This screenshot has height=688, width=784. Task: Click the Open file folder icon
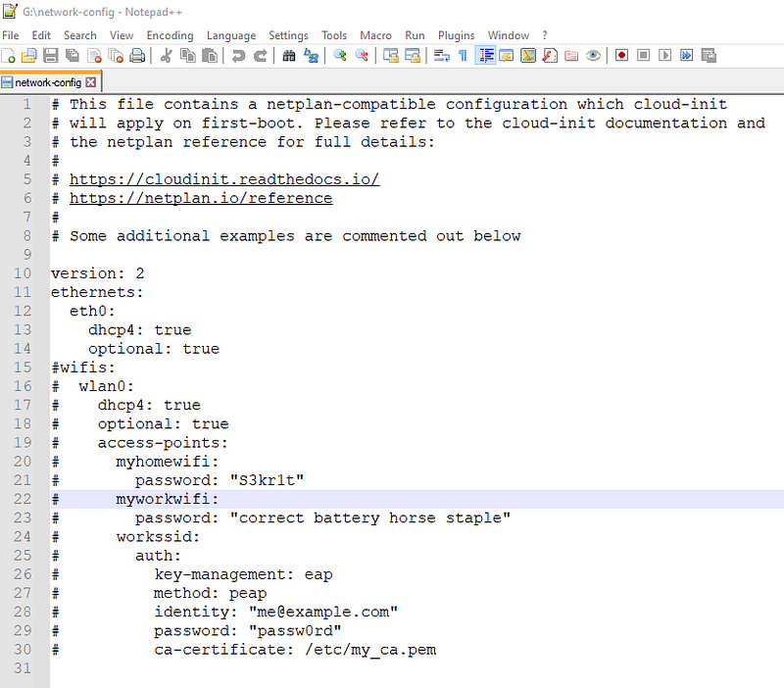pyautogui.click(x=29, y=56)
